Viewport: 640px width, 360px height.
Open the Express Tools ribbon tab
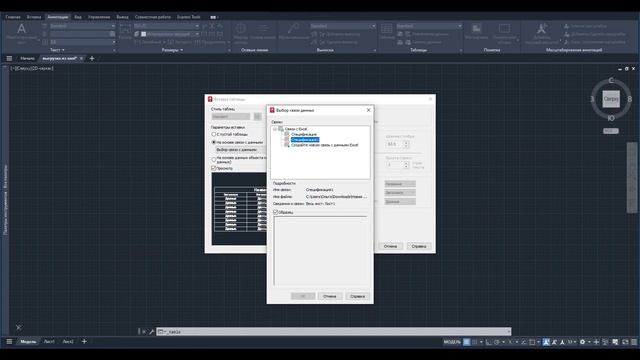[x=189, y=17]
